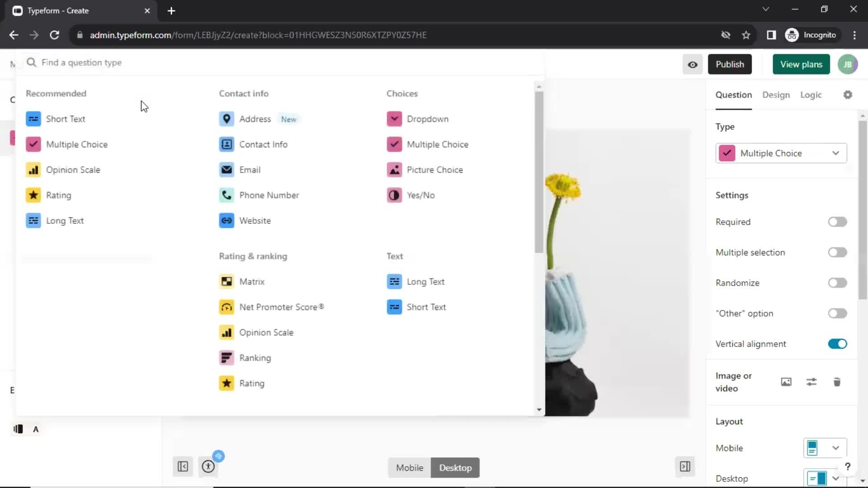
Task: Open the JB account avatar menu
Action: coord(848,64)
